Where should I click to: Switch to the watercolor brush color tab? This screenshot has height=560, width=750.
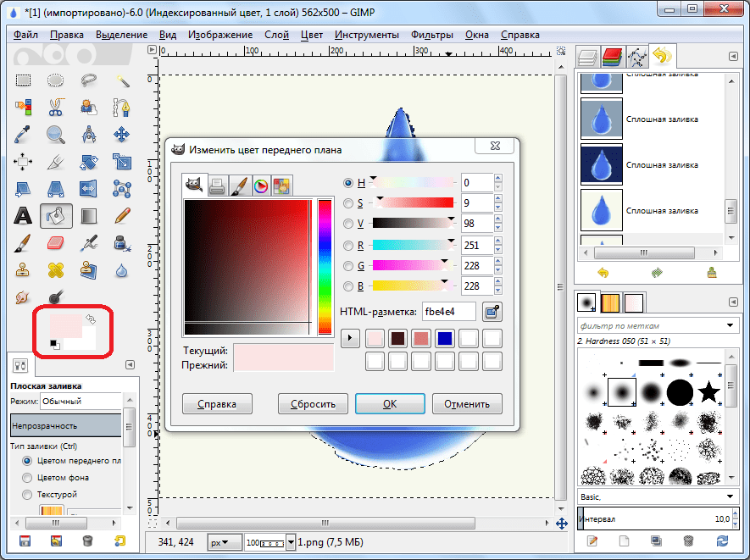coord(238,185)
